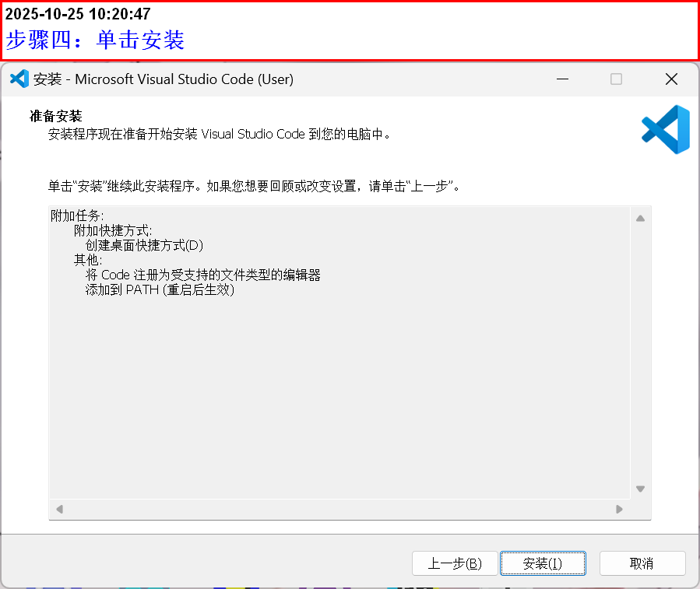This screenshot has height=589, width=700.
Task: Select the 创建桌面快捷方式(D) line
Action: 144,245
